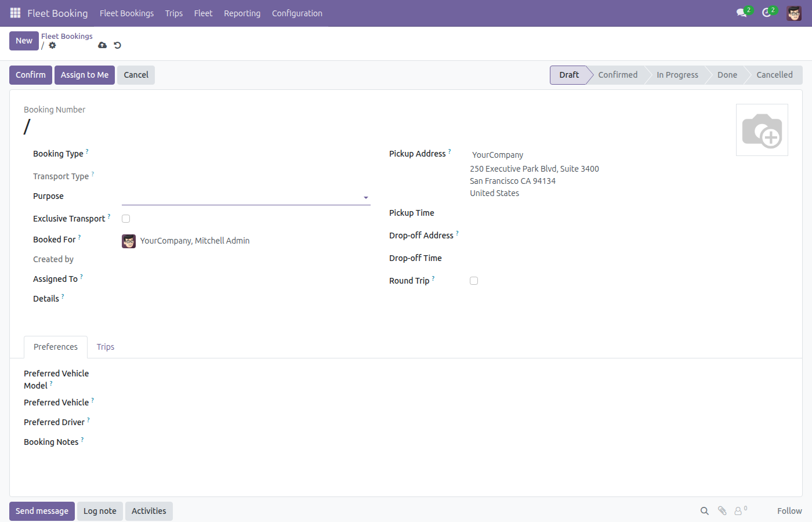812x522 pixels.
Task: Upload a booking photo
Action: coord(762,130)
